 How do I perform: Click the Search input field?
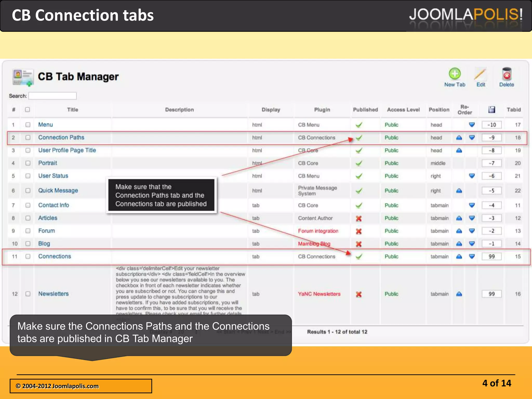click(52, 96)
